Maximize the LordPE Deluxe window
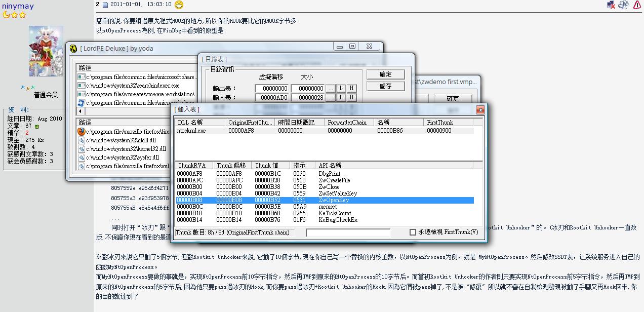The width and height of the screenshot is (644, 312). (352, 47)
